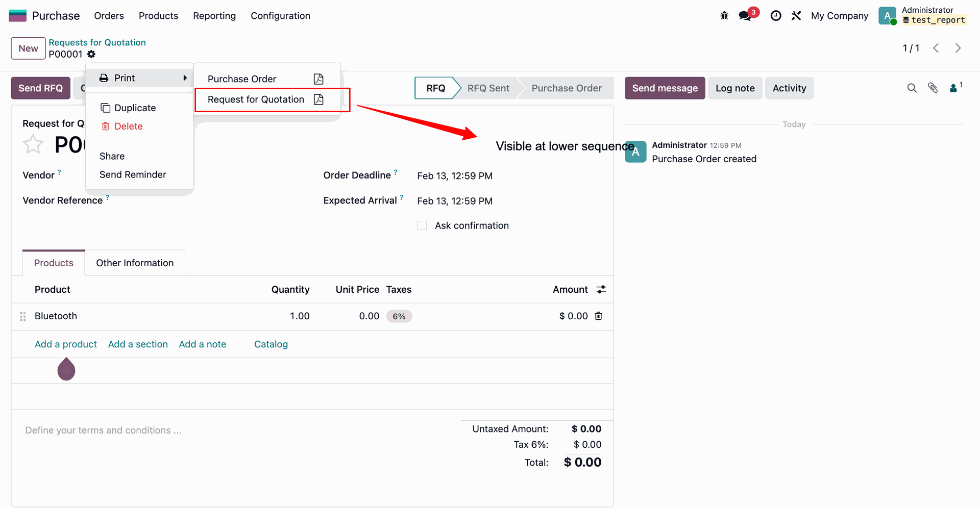
Task: Click the attachments paperclip icon
Action: 933,88
